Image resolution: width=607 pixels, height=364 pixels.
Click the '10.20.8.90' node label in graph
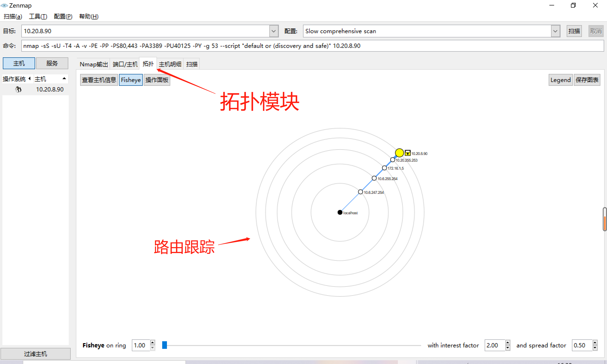tap(419, 154)
